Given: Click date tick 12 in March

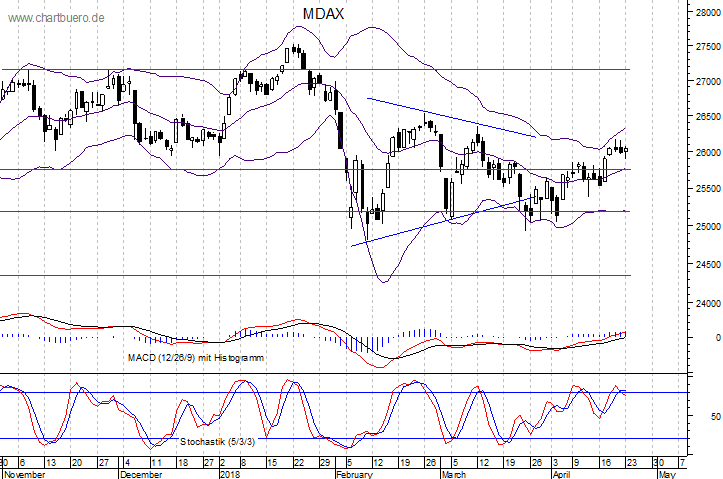Looking at the screenshot, I should [483, 463].
